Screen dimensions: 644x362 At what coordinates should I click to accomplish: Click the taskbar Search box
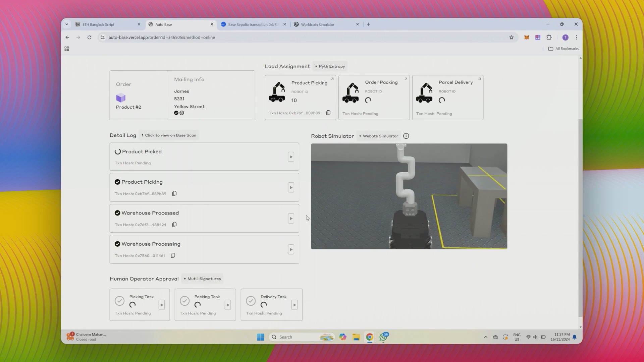click(302, 337)
